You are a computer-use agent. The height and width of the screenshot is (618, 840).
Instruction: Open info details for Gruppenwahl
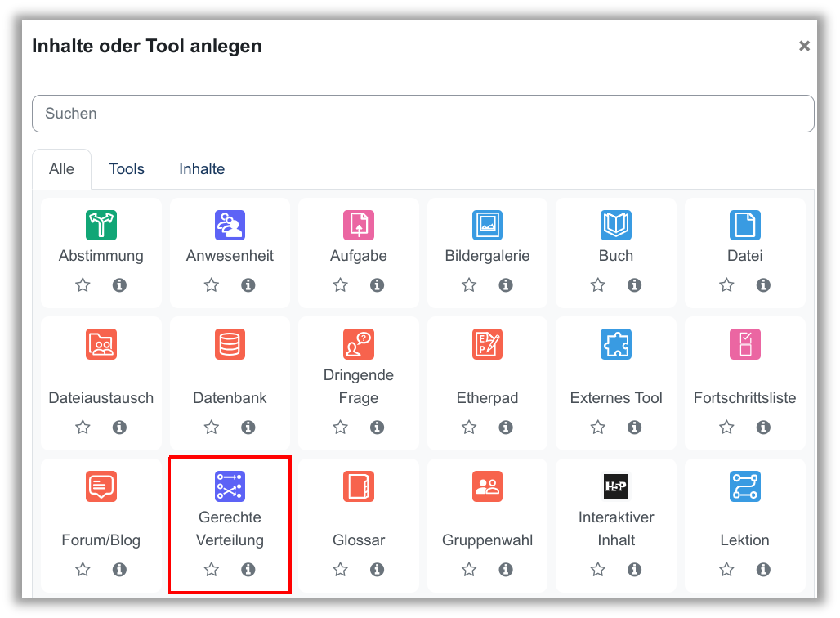(x=506, y=570)
